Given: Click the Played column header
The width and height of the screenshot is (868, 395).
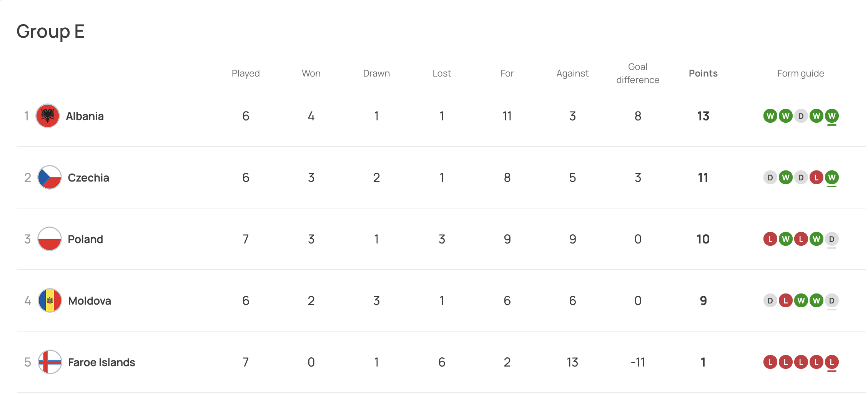Looking at the screenshot, I should coord(246,73).
